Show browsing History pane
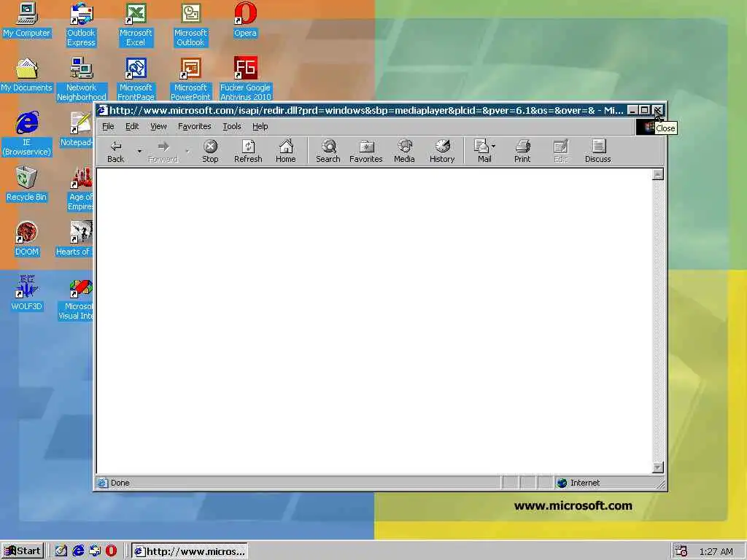 pyautogui.click(x=442, y=152)
